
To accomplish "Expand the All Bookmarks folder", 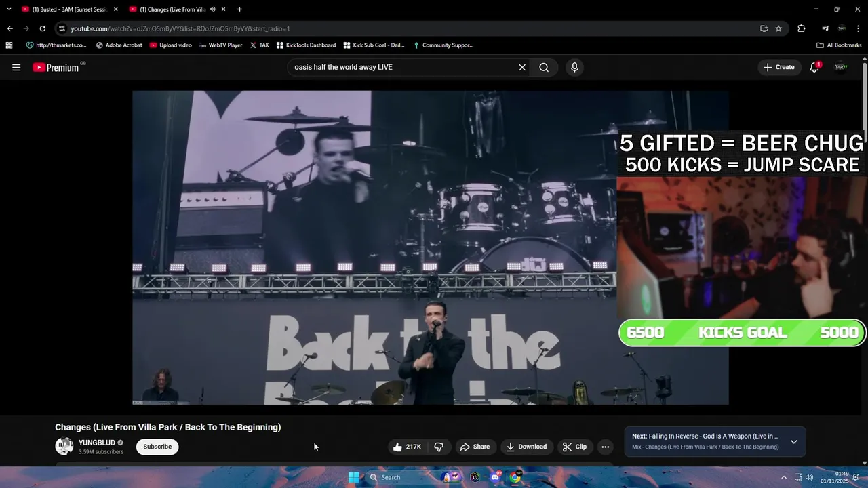I will point(839,45).
